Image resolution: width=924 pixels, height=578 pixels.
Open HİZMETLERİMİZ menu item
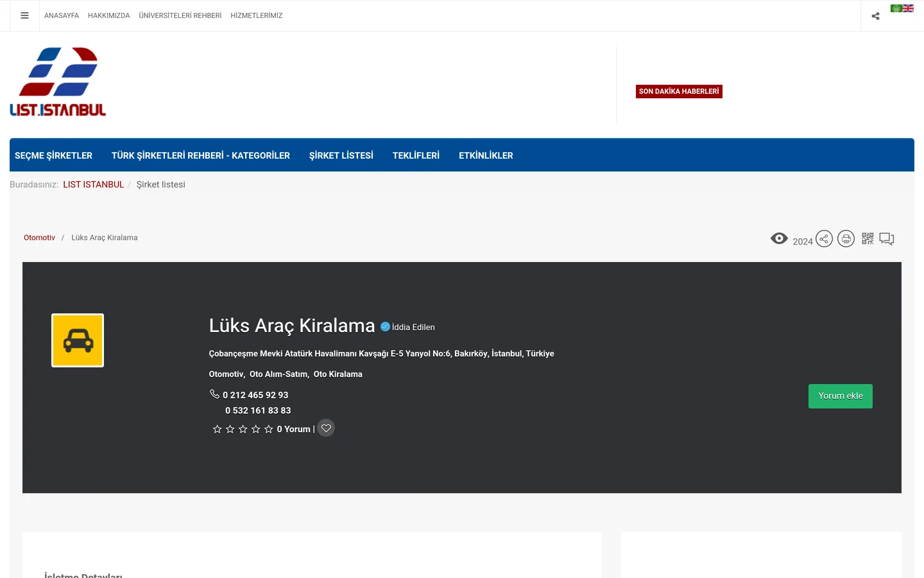click(257, 15)
